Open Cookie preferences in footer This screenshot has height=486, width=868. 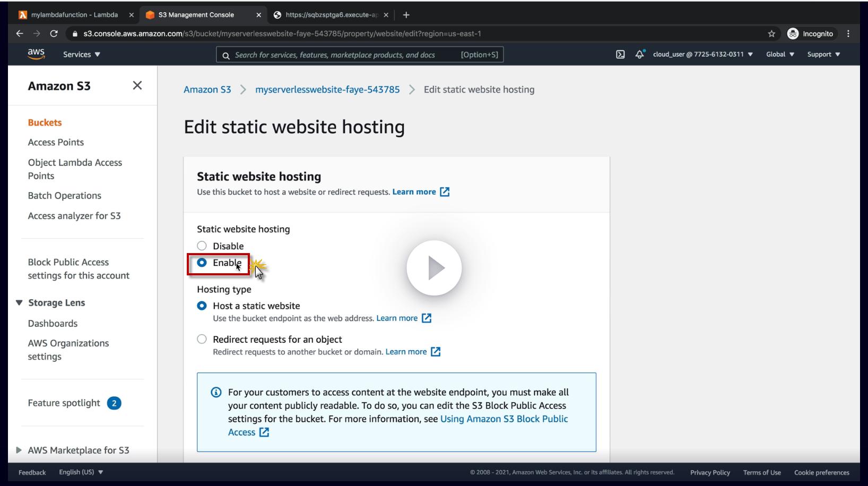click(x=821, y=472)
